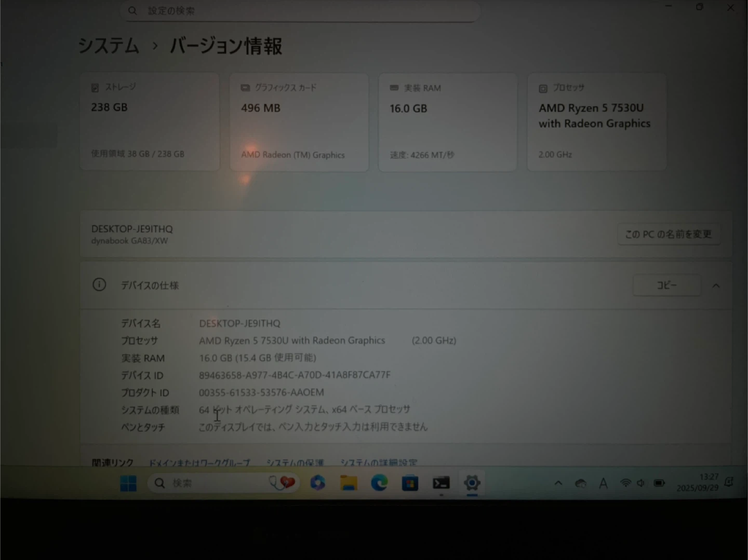
Task: Open the clock showing 13:27 2025/09/29
Action: click(697, 483)
